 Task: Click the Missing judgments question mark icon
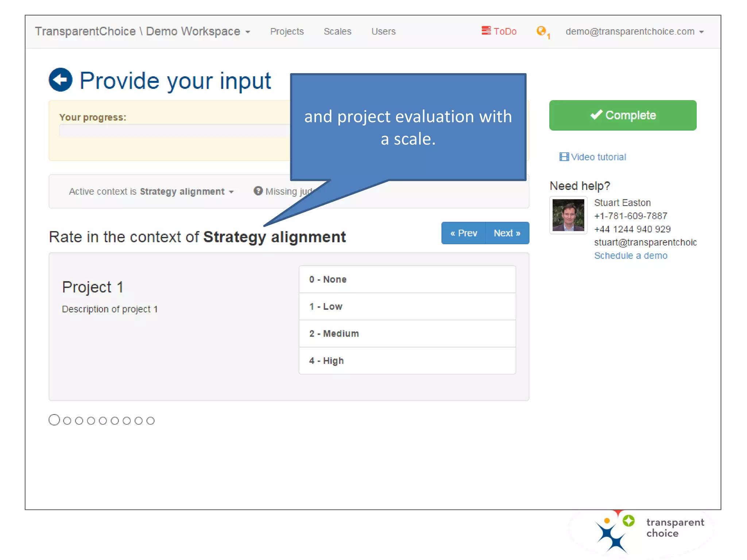[258, 191]
